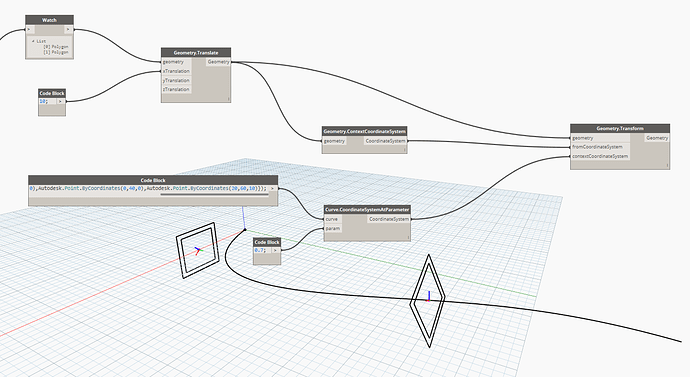
Task: Click geometry input on Geometry.ContextCoordinateSystem
Action: click(x=334, y=141)
